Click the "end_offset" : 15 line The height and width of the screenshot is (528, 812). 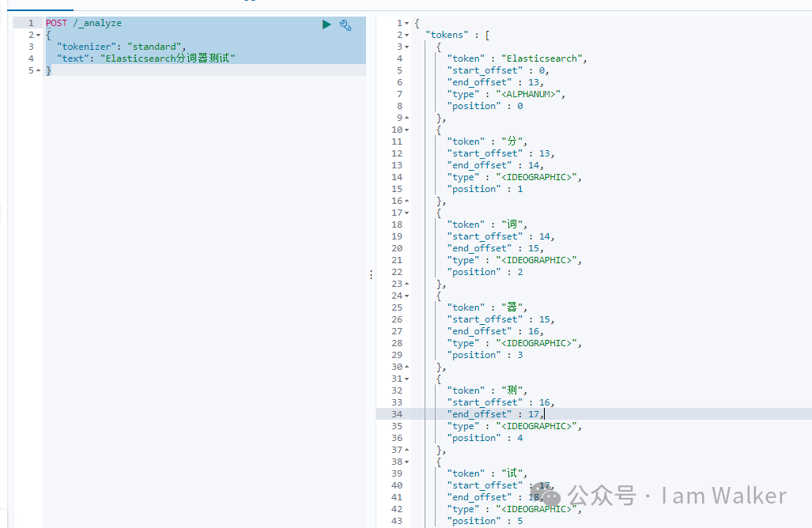pyautogui.click(x=496, y=248)
